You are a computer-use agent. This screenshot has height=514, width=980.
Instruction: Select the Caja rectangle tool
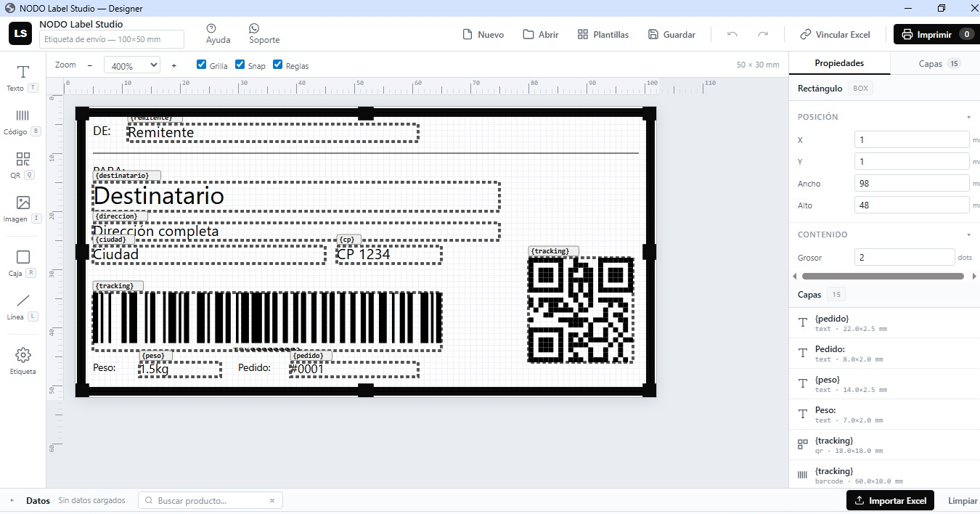[x=23, y=264]
